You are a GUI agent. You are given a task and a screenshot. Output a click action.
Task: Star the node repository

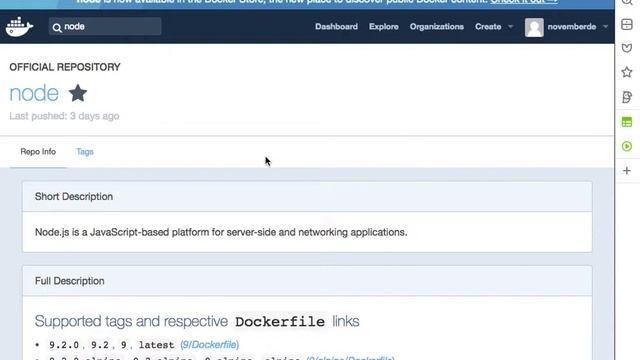click(78, 93)
